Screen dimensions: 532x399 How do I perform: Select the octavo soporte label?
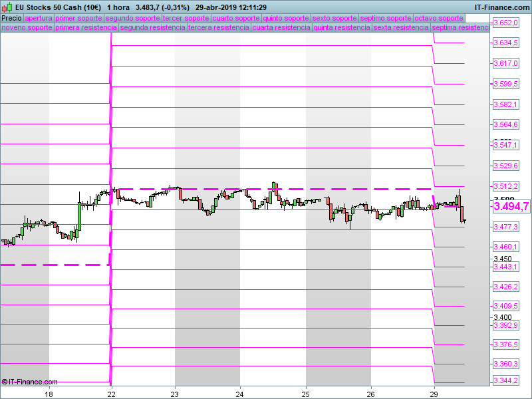tap(439, 19)
